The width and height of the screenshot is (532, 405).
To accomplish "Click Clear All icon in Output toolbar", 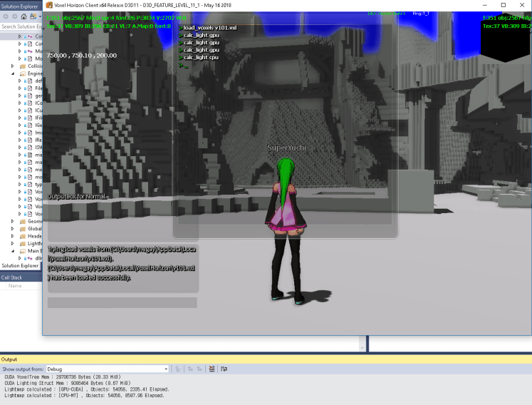I will coord(212,369).
